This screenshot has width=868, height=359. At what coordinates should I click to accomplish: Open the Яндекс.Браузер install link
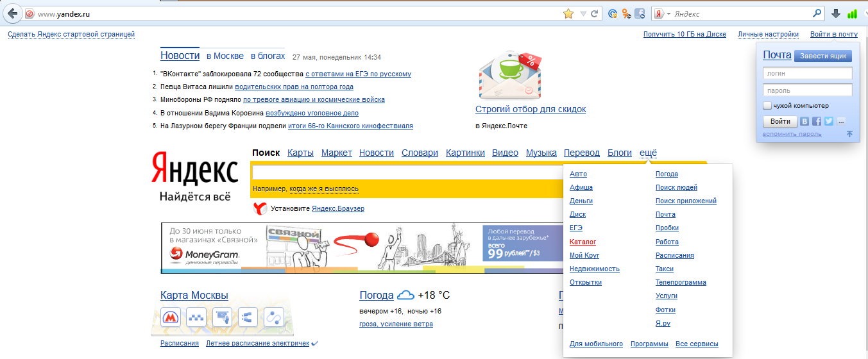(337, 208)
